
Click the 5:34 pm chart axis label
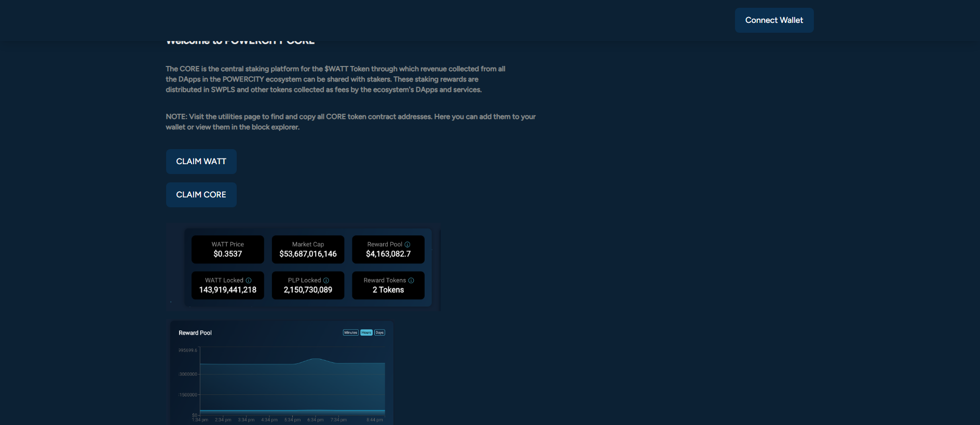[x=292, y=420]
